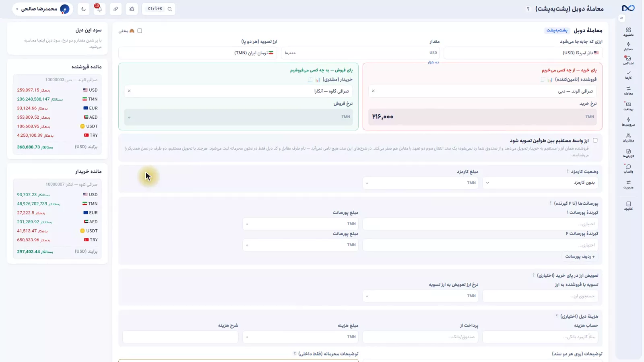The height and width of the screenshot is (362, 644).
Task: Open the داشبورد dashboard sidebar icon
Action: pos(628,32)
